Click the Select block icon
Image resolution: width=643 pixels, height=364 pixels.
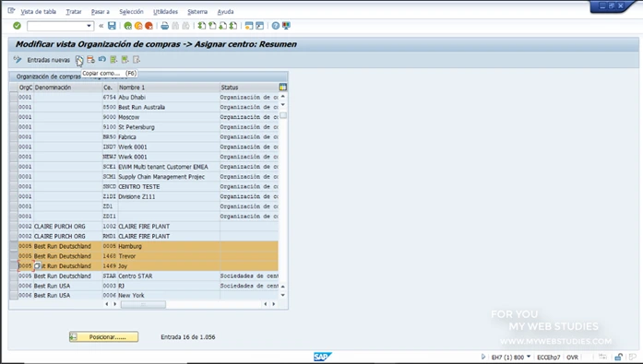[125, 60]
